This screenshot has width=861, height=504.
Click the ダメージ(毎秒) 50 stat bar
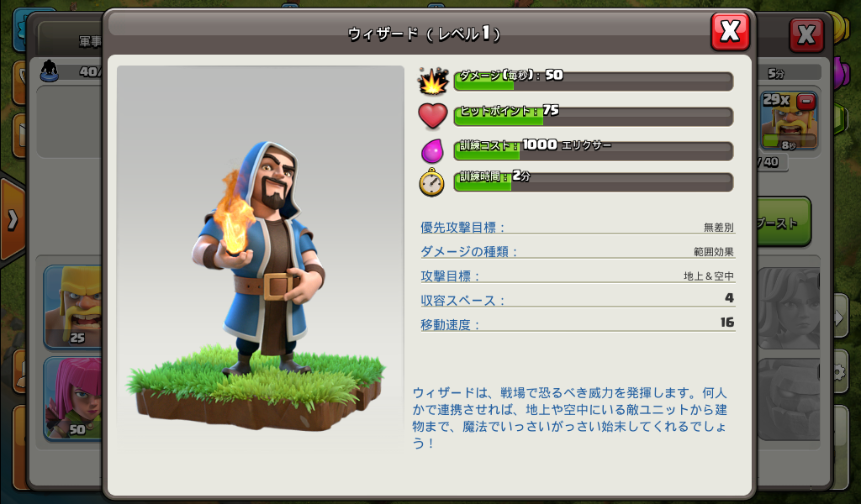(x=593, y=81)
